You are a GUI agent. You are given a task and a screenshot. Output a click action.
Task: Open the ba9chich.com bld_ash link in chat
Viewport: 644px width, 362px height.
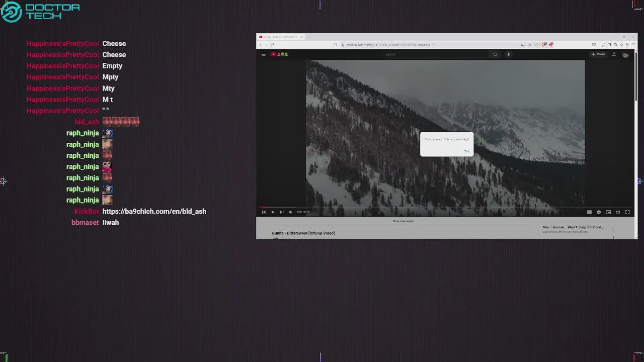click(x=154, y=212)
